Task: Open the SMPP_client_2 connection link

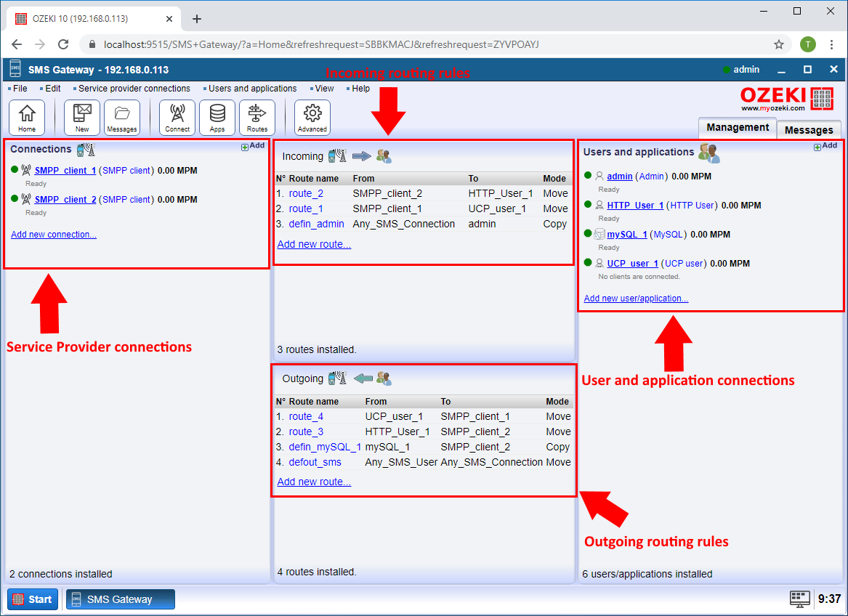Action: 65,200
